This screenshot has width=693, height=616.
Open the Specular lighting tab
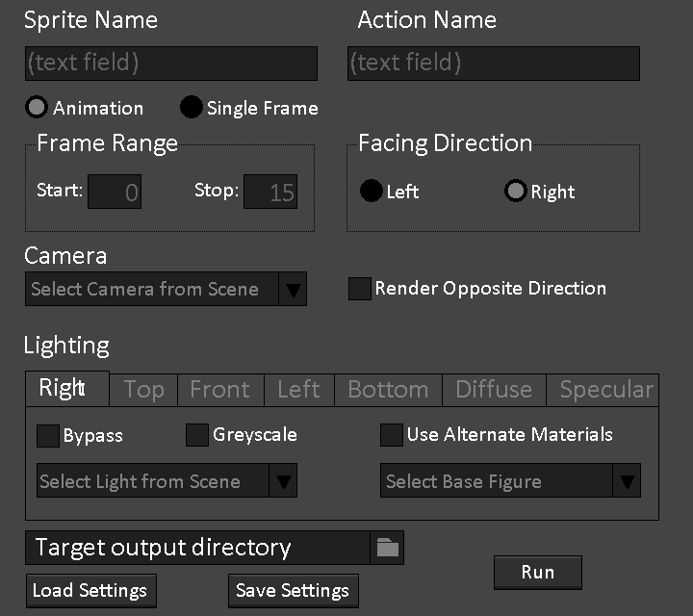(605, 390)
